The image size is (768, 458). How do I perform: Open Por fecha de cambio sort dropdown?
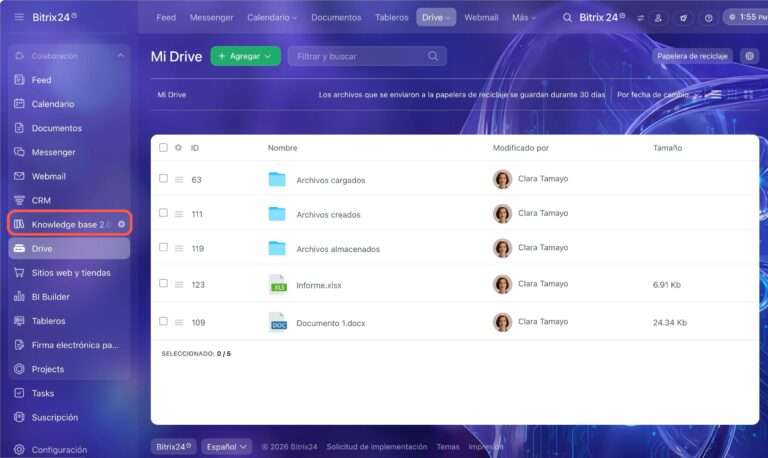tap(658, 95)
